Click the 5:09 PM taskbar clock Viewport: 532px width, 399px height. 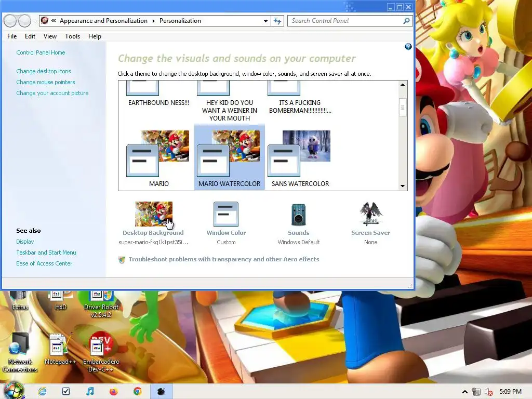point(511,392)
